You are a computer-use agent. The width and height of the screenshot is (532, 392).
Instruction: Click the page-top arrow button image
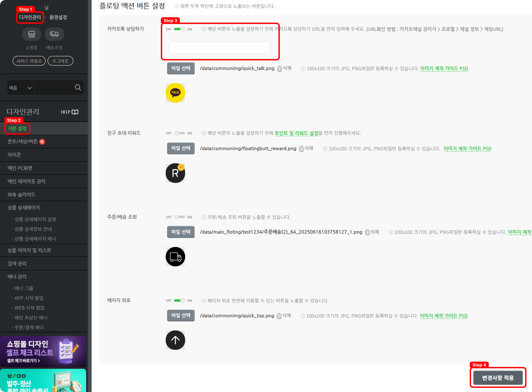pos(175,340)
